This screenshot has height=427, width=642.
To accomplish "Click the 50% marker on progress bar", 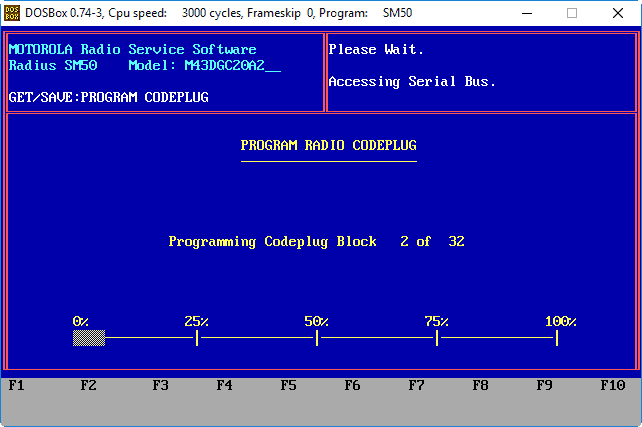I will [x=317, y=338].
